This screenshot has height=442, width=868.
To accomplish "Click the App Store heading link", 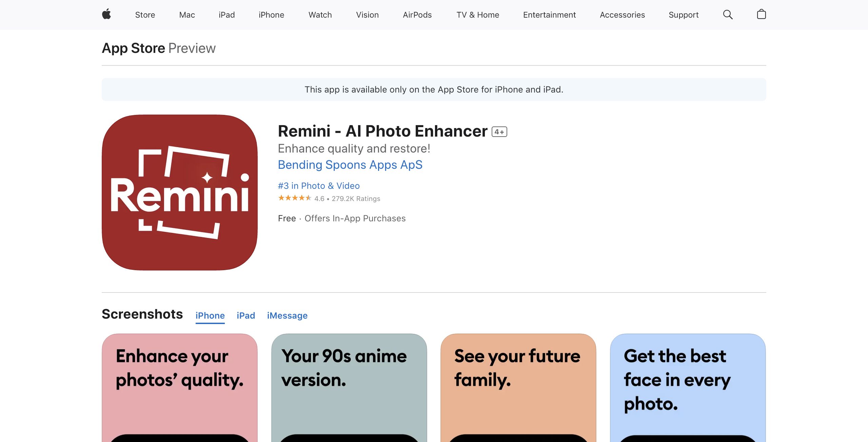I will (134, 48).
